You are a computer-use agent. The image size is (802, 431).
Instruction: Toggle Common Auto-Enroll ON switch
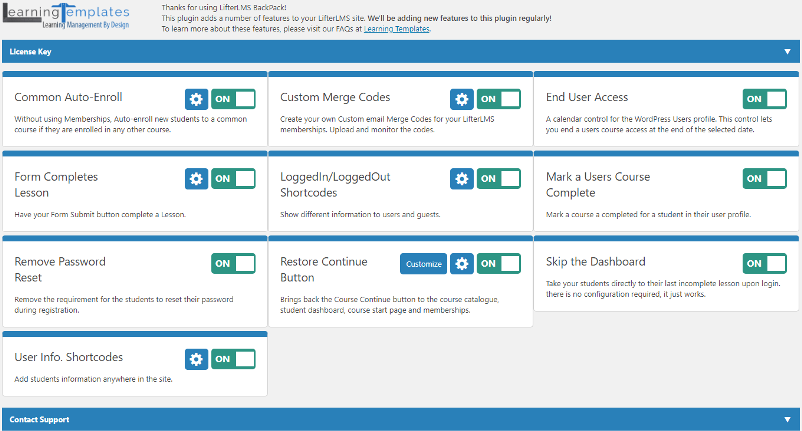(233, 99)
